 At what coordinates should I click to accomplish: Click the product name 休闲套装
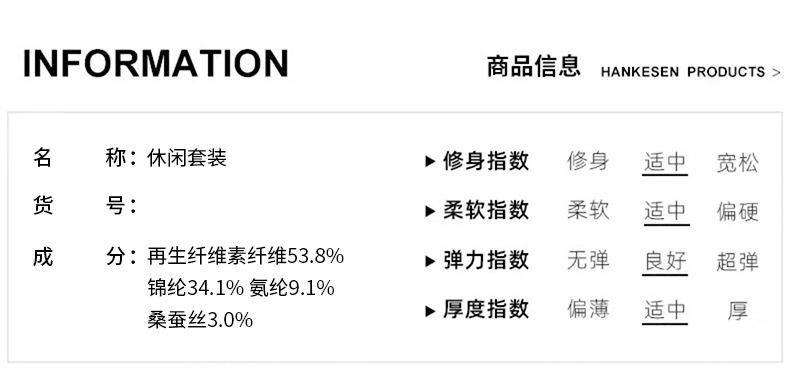pyautogui.click(x=187, y=158)
